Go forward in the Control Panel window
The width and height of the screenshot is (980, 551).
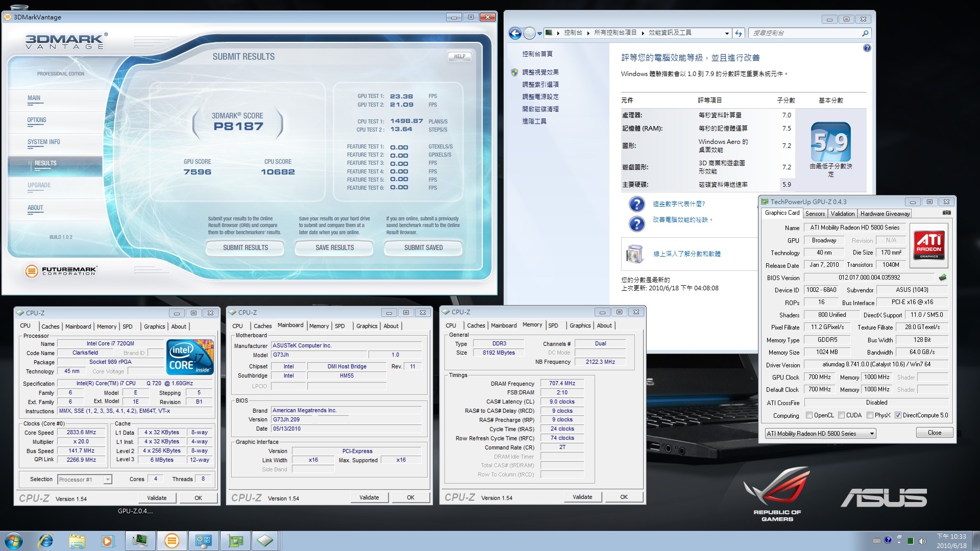click(530, 34)
